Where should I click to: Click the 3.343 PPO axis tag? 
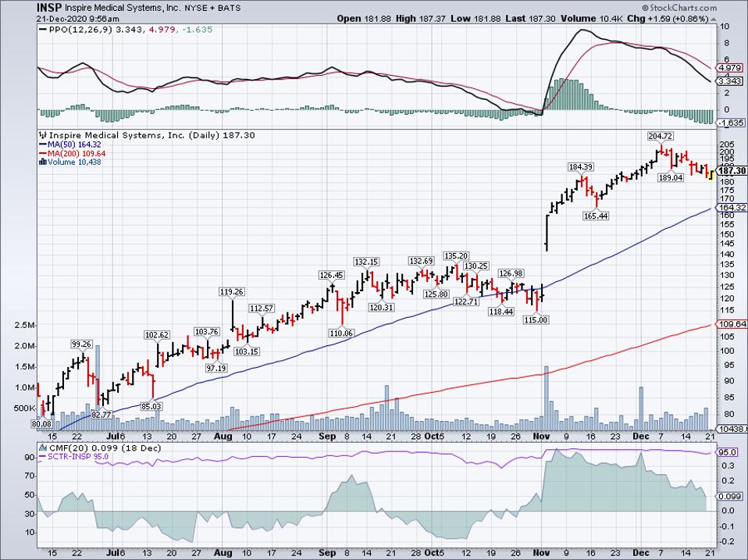[x=730, y=82]
